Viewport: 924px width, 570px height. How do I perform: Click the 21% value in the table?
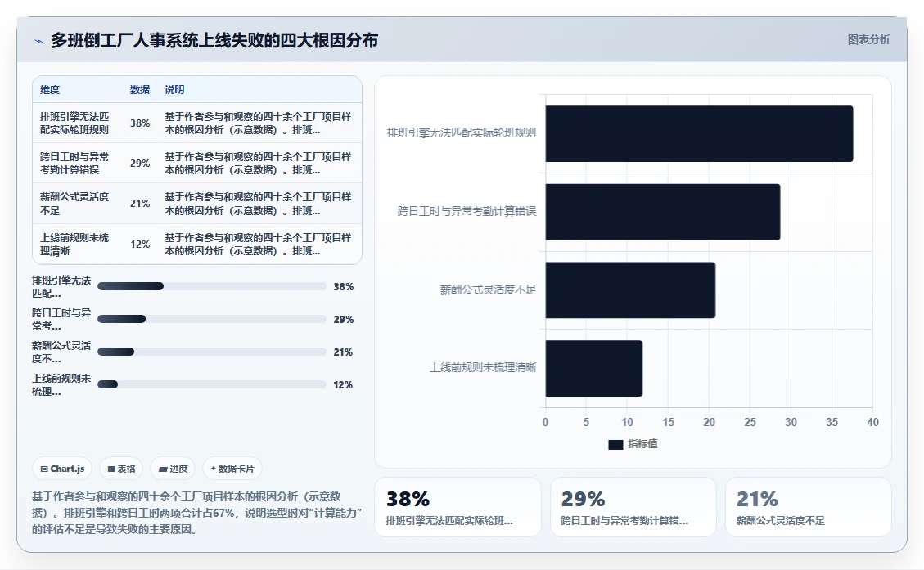coord(140,203)
